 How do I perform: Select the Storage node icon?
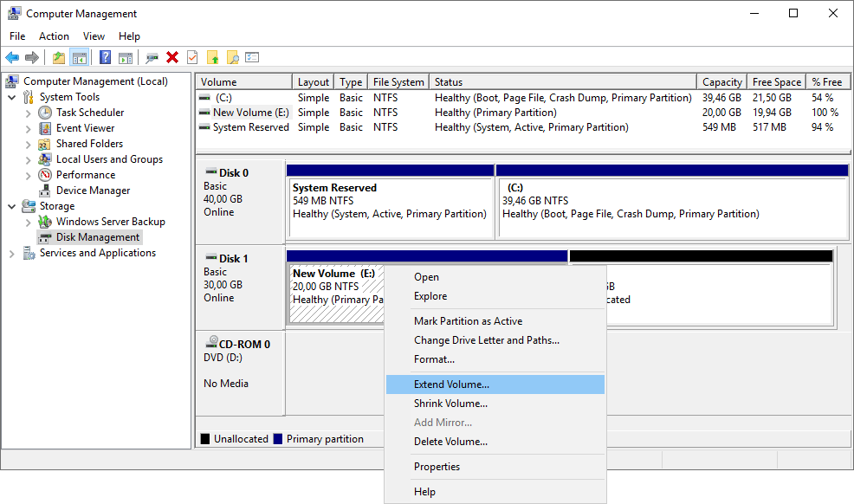pos(29,206)
